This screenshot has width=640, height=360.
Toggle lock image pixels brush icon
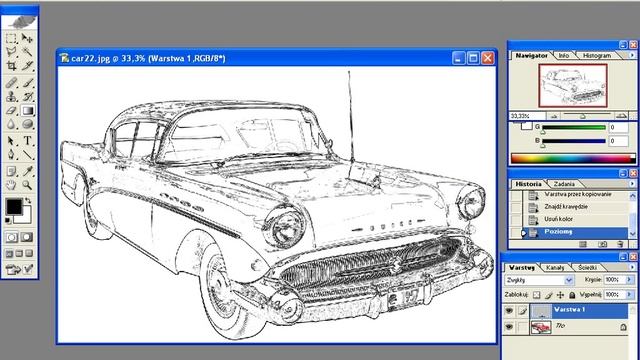point(549,295)
